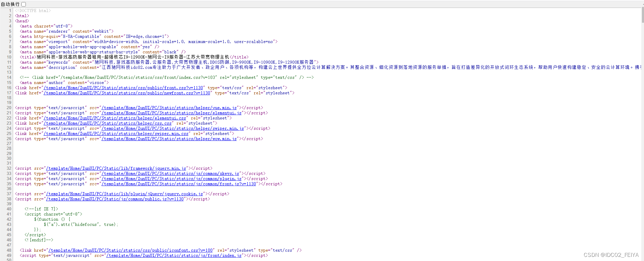Open the front.css?v=1130 stylesheet link
Image resolution: width=644 pixels, height=261 pixels.
click(123, 88)
